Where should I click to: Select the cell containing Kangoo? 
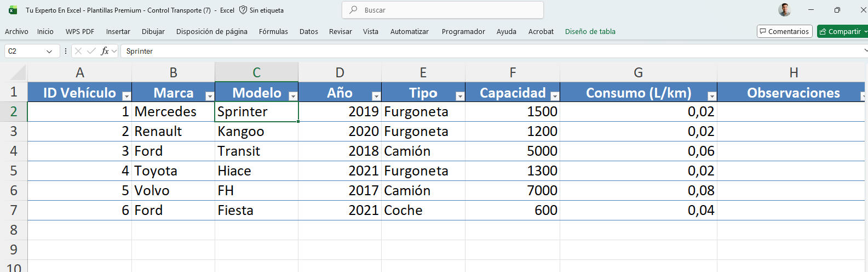pos(256,132)
